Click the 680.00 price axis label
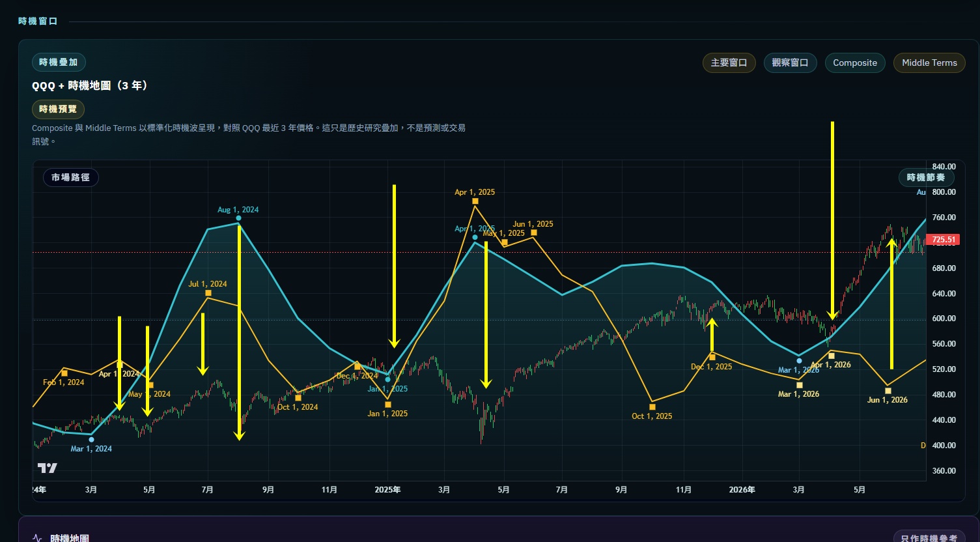Image resolution: width=980 pixels, height=542 pixels. [944, 268]
